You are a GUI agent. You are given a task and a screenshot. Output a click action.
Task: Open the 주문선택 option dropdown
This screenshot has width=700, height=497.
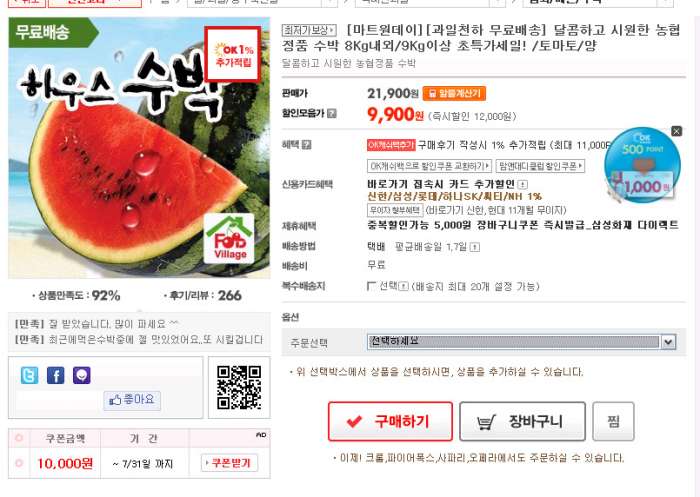[x=521, y=342]
